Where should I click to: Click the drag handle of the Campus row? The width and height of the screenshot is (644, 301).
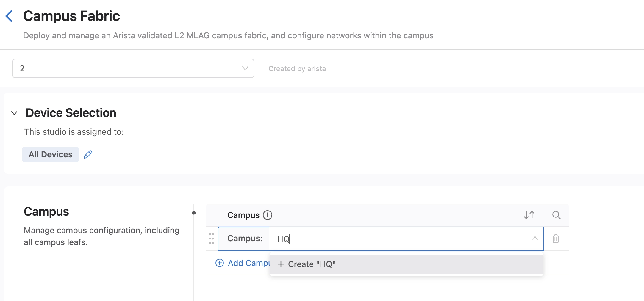pos(211,239)
